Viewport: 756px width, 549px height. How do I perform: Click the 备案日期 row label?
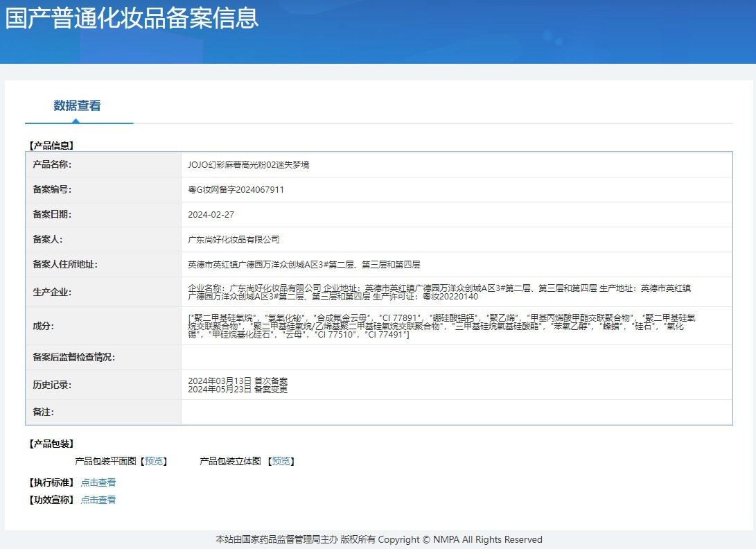(52, 215)
